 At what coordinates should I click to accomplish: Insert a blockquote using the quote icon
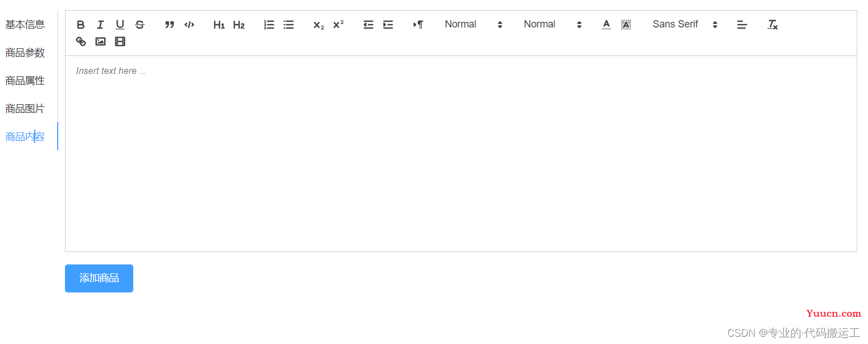click(170, 25)
